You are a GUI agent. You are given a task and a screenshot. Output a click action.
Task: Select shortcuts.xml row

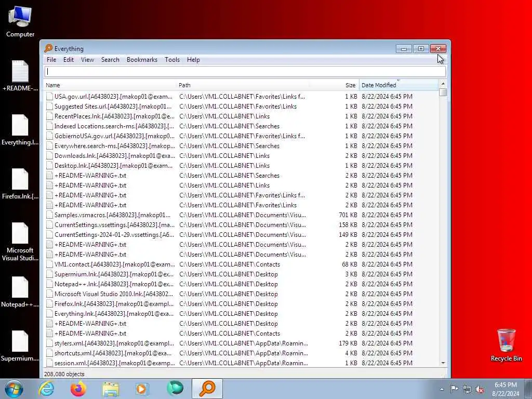241,353
